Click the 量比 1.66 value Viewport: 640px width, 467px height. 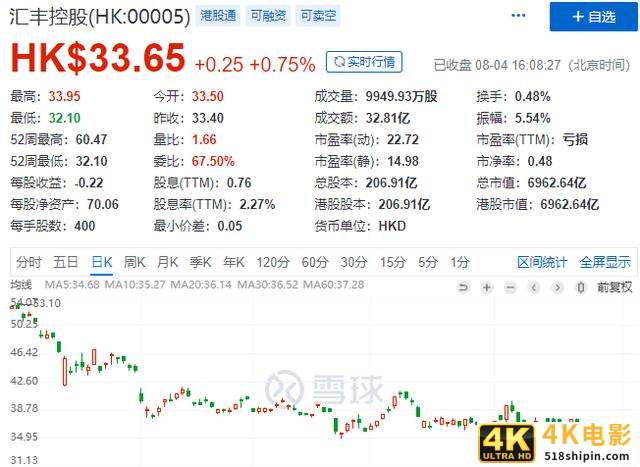click(x=204, y=140)
